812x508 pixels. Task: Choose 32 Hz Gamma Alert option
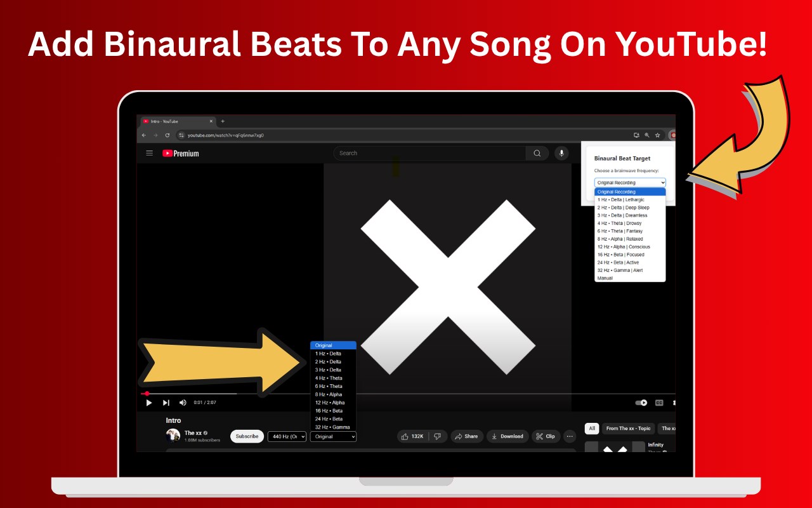tap(630, 270)
